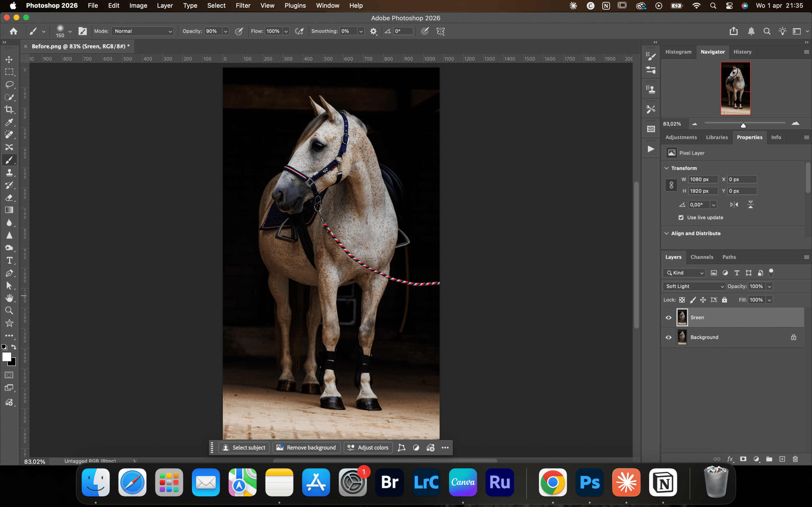Switch to the Channels tab

pos(702,257)
